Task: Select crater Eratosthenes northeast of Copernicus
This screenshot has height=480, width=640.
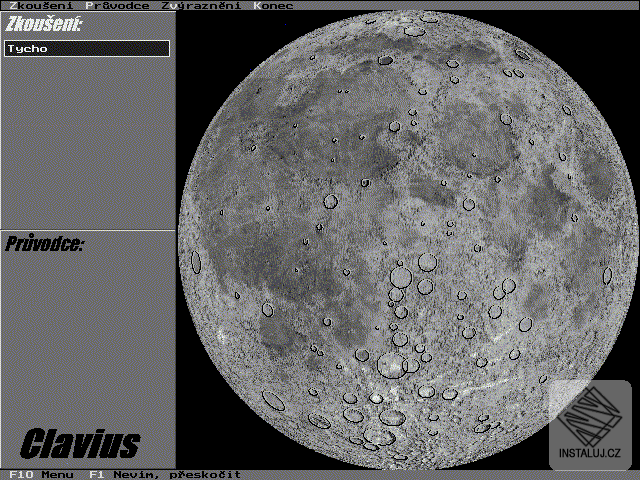Action: click(365, 182)
